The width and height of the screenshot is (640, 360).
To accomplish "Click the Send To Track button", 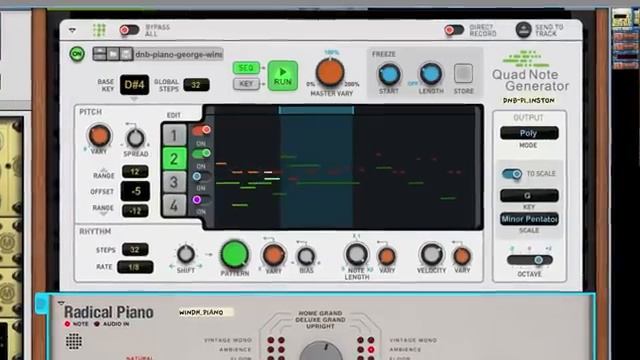I will pyautogui.click(x=523, y=30).
